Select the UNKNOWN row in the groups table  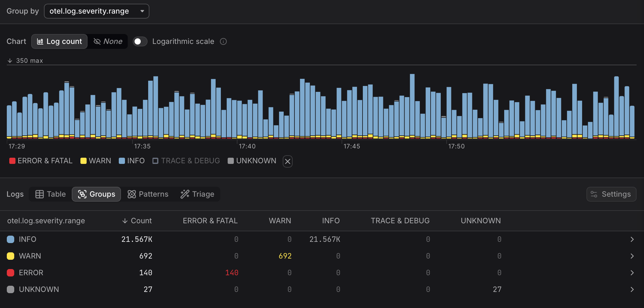pyautogui.click(x=39, y=289)
